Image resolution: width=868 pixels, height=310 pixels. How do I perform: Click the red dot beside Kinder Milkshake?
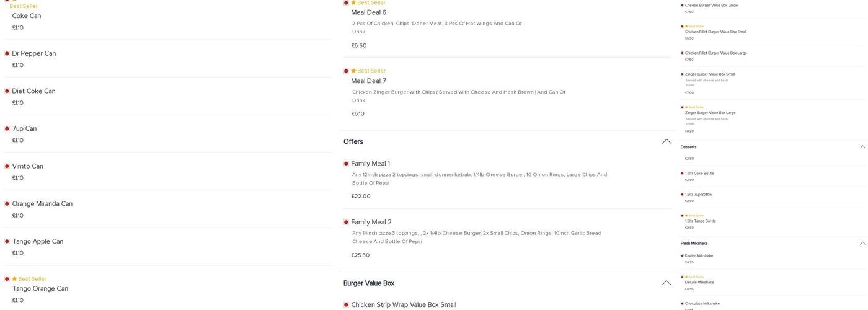click(x=682, y=256)
